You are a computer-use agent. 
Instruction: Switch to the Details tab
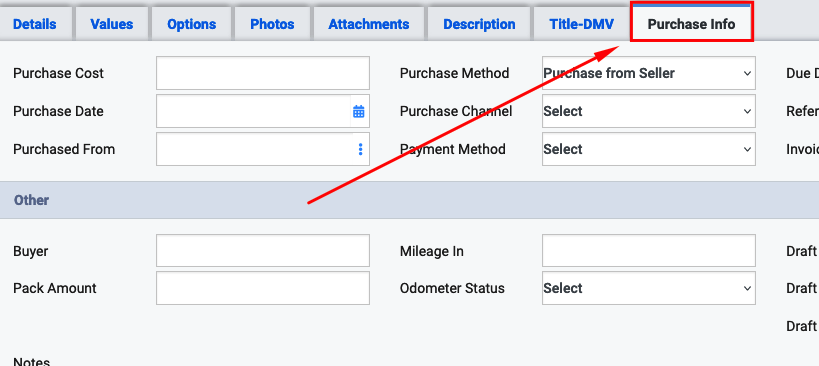click(34, 24)
